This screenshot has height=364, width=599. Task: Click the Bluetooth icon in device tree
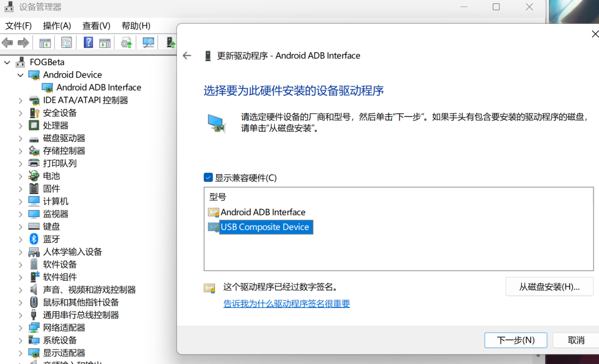coord(34,239)
